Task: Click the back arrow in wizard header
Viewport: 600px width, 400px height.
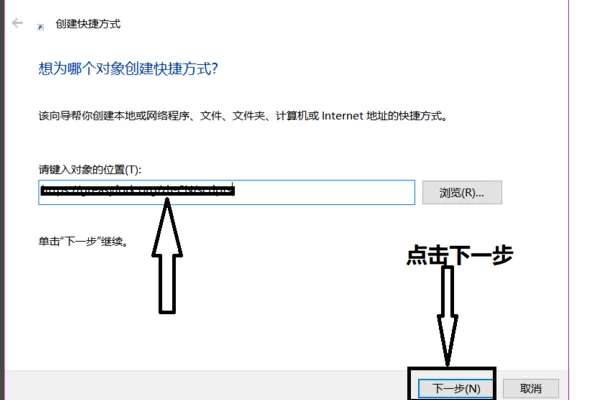Action: click(x=17, y=23)
